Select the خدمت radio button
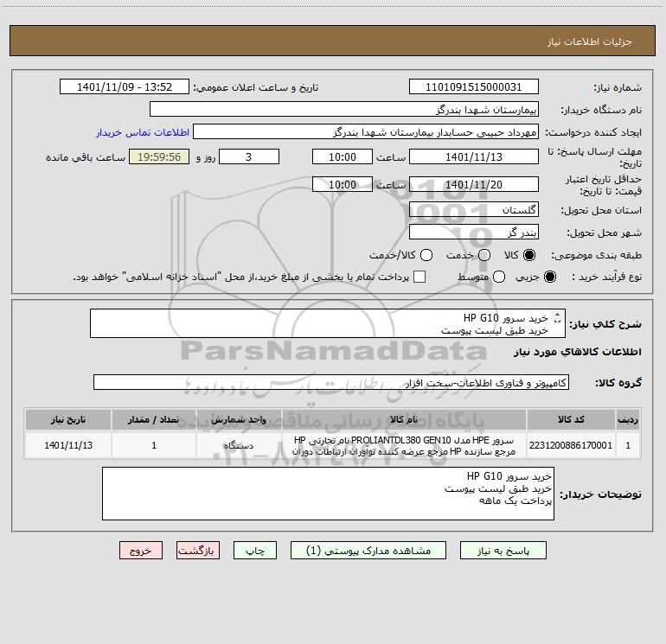The width and height of the screenshot is (666, 644). coord(484,255)
